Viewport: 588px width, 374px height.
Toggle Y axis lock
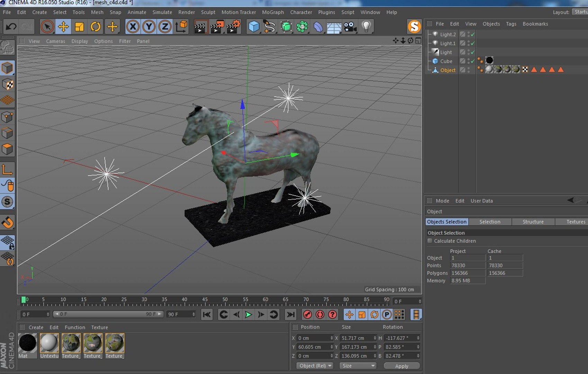pos(149,27)
